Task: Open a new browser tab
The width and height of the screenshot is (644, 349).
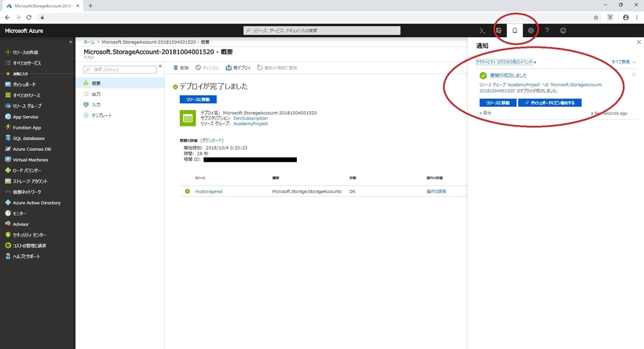Action: click(x=91, y=6)
